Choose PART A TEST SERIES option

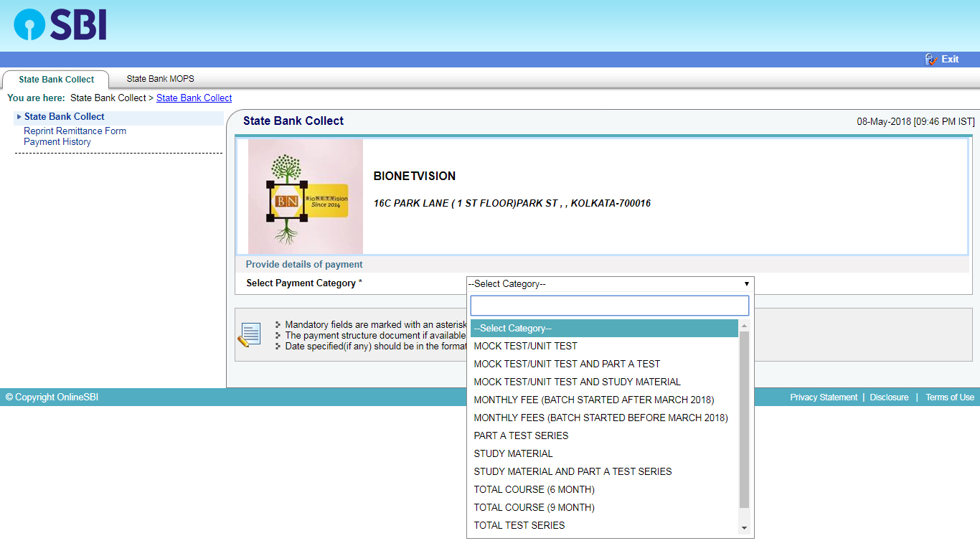(x=604, y=436)
